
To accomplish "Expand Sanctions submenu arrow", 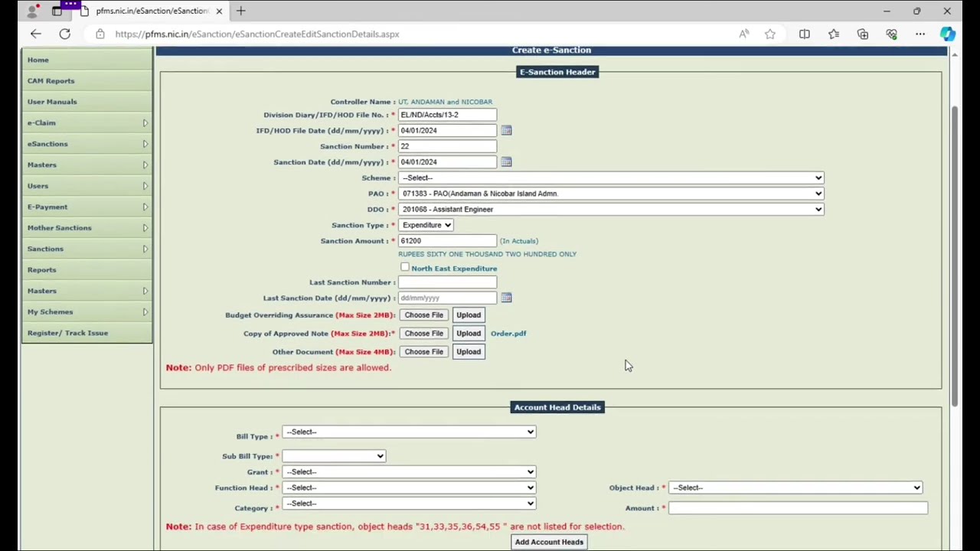I will click(x=145, y=249).
